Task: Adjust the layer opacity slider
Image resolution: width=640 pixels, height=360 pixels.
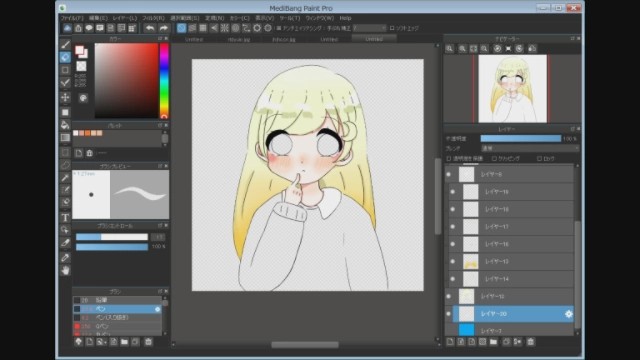Action: pos(520,139)
